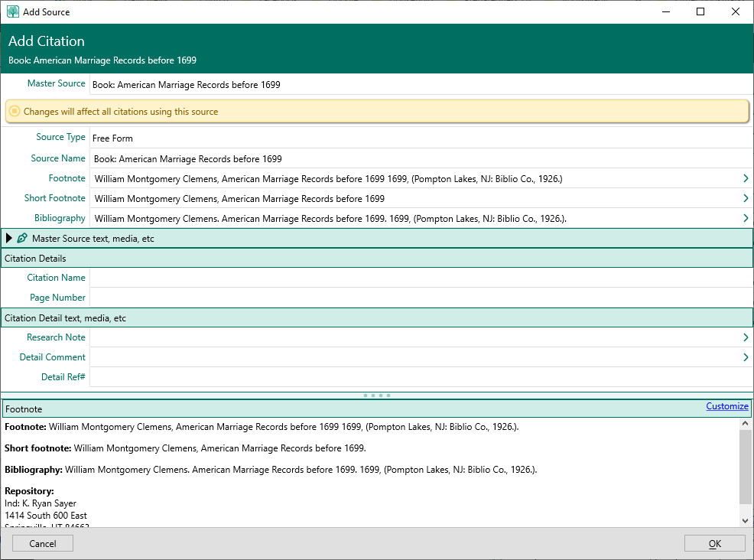Open the Short Footnote field editor arrow

746,198
